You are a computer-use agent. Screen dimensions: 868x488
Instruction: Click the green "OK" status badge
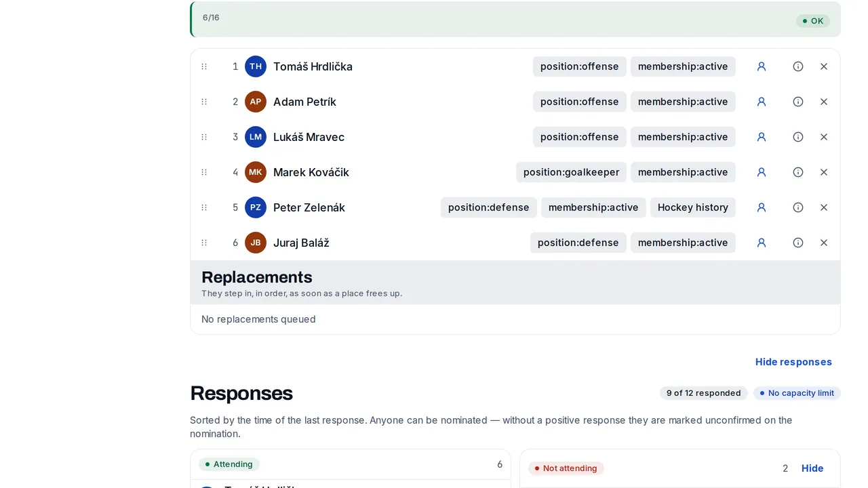point(813,21)
